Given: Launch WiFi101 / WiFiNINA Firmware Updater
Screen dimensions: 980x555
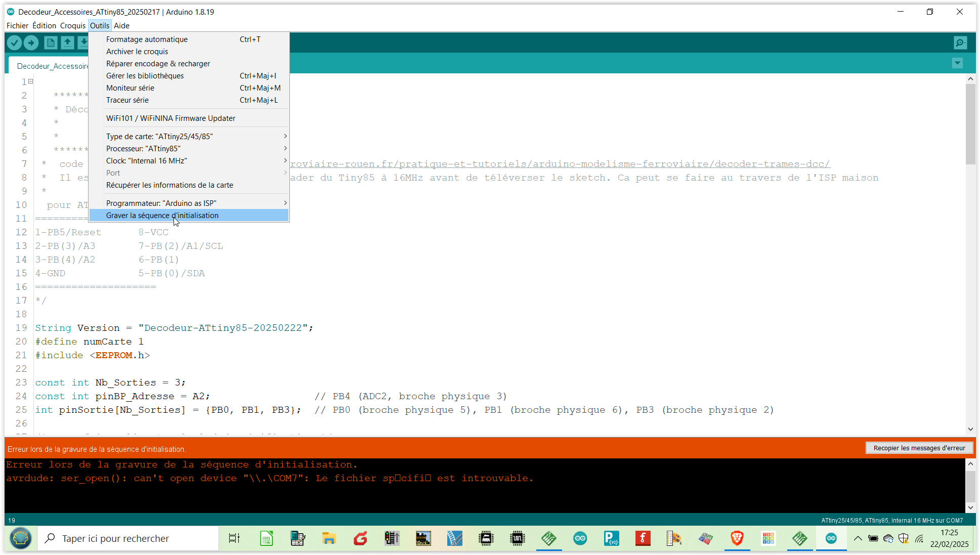Looking at the screenshot, I should coord(189,118).
